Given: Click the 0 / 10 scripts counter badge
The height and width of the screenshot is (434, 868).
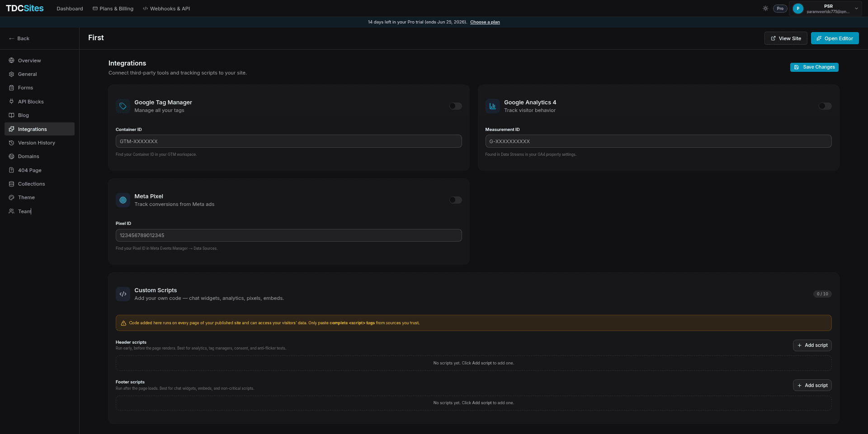Looking at the screenshot, I should [x=822, y=294].
